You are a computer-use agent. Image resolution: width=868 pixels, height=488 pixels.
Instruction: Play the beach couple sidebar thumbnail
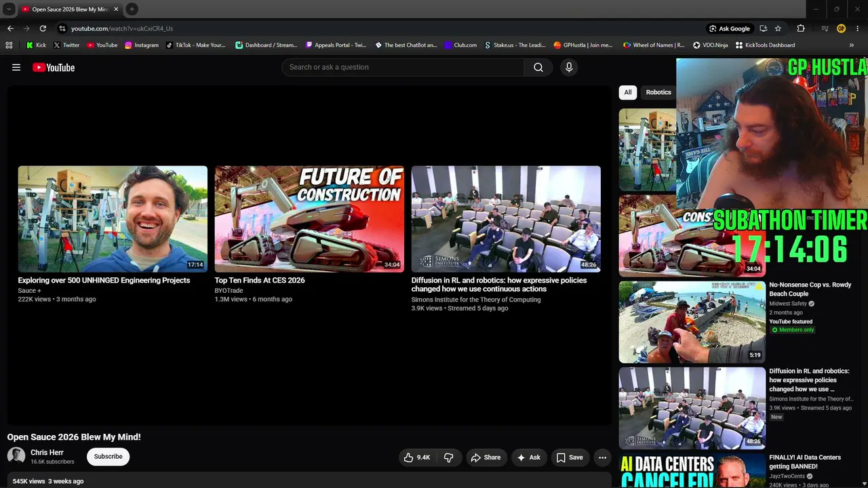pos(692,322)
